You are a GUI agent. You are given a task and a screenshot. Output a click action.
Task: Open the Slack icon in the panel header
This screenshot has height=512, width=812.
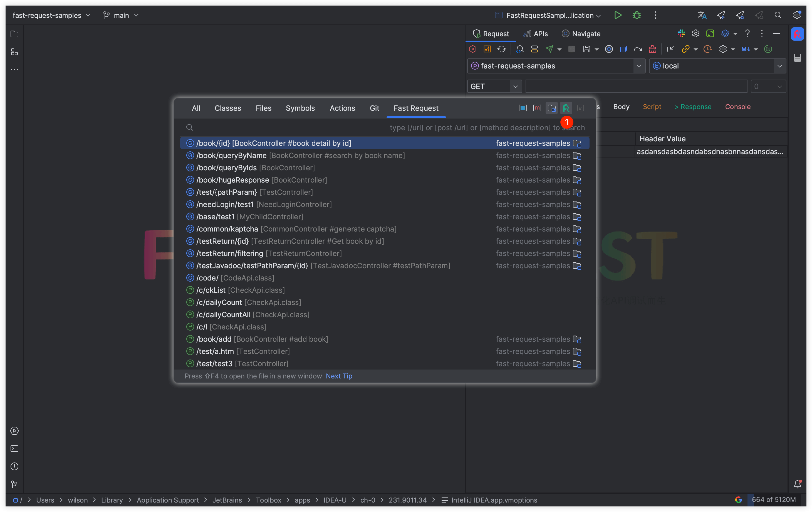click(x=681, y=33)
